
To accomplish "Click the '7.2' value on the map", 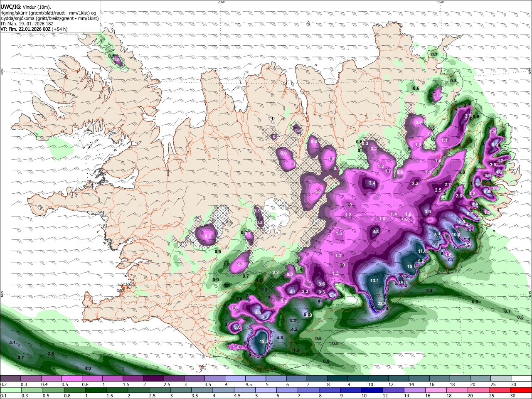I will pos(450,259).
